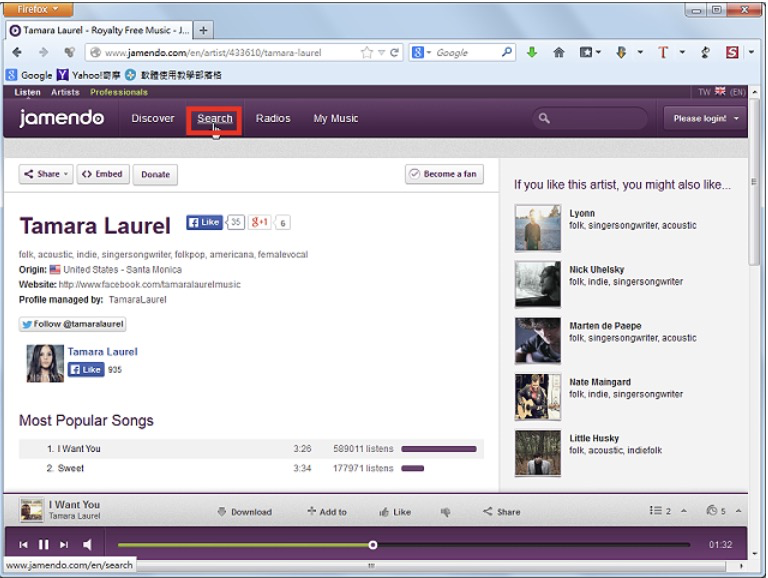
Task: Go to the browser home icon
Action: 558,52
